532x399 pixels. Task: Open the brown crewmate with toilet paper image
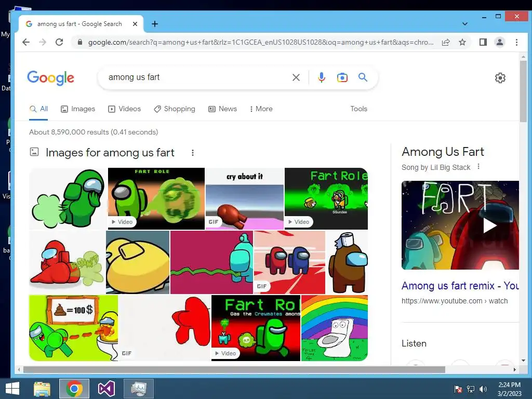coord(347,262)
